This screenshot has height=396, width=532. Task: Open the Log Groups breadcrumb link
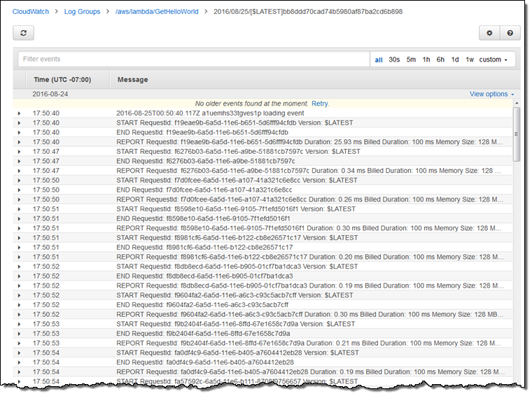tap(83, 12)
